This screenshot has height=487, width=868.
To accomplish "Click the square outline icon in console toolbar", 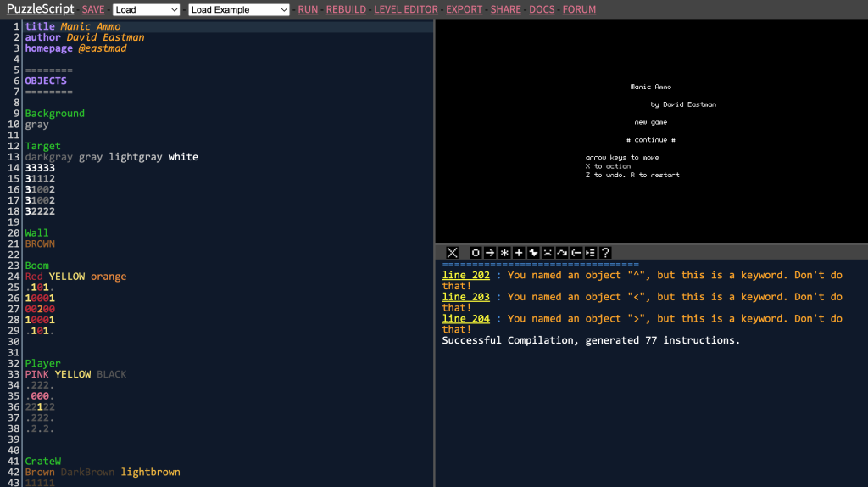I will (476, 253).
